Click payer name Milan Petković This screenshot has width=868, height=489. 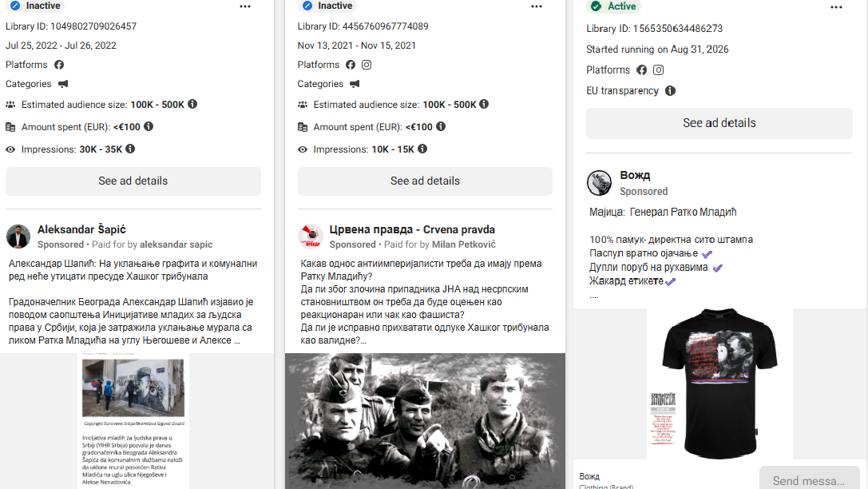pos(463,245)
